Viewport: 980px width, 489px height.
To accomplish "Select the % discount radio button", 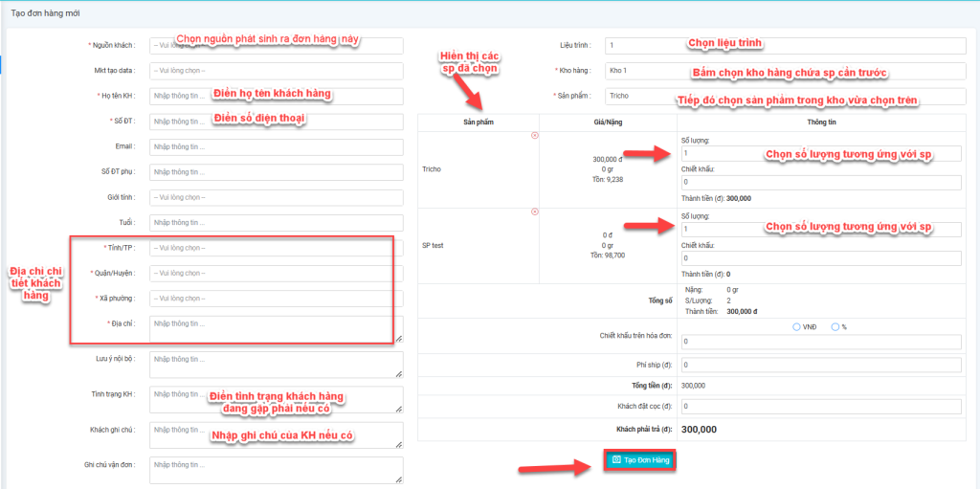I will coord(835,327).
